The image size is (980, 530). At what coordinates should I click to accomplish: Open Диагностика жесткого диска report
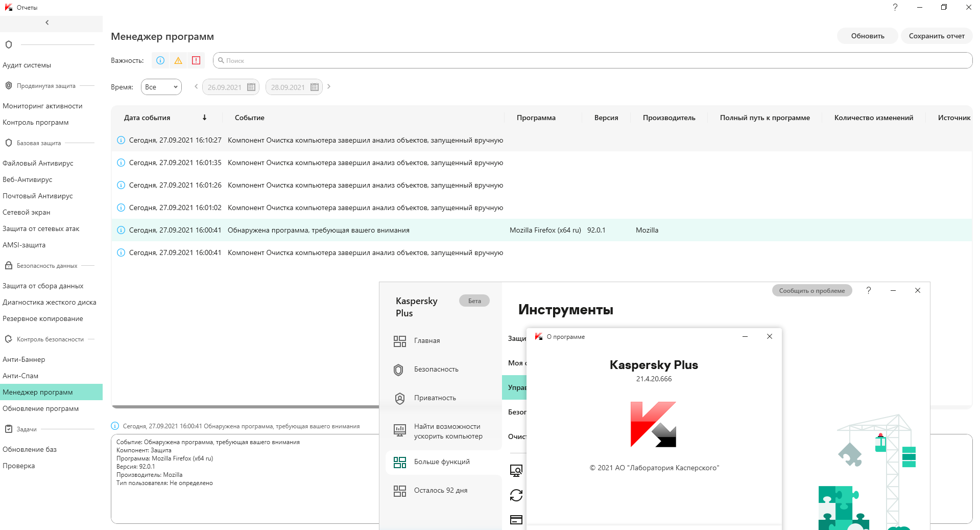coord(50,302)
